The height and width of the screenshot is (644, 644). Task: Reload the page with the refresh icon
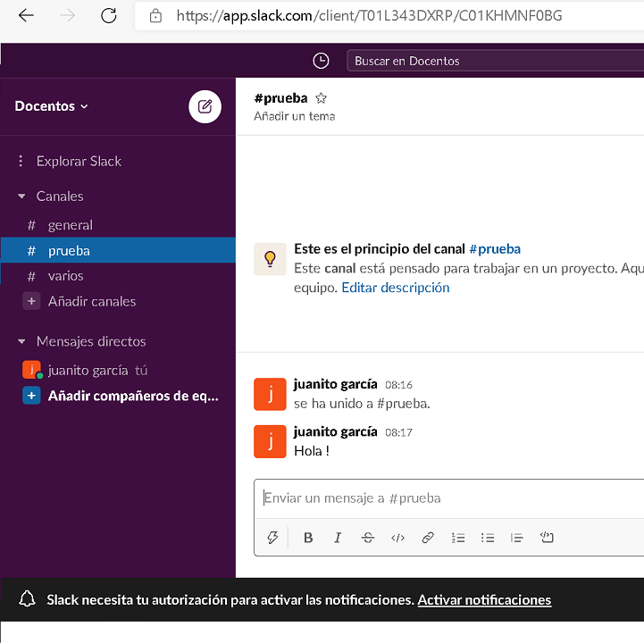point(109,15)
